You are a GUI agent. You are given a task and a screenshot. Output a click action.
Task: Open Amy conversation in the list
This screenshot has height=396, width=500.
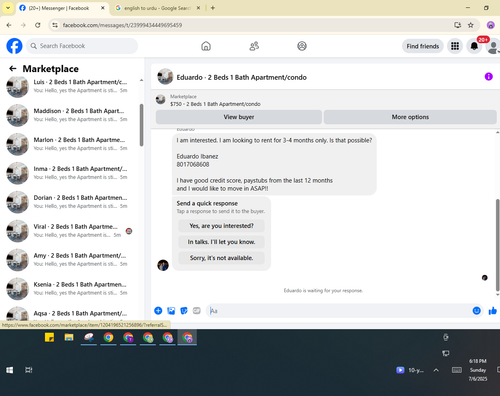pyautogui.click(x=71, y=260)
